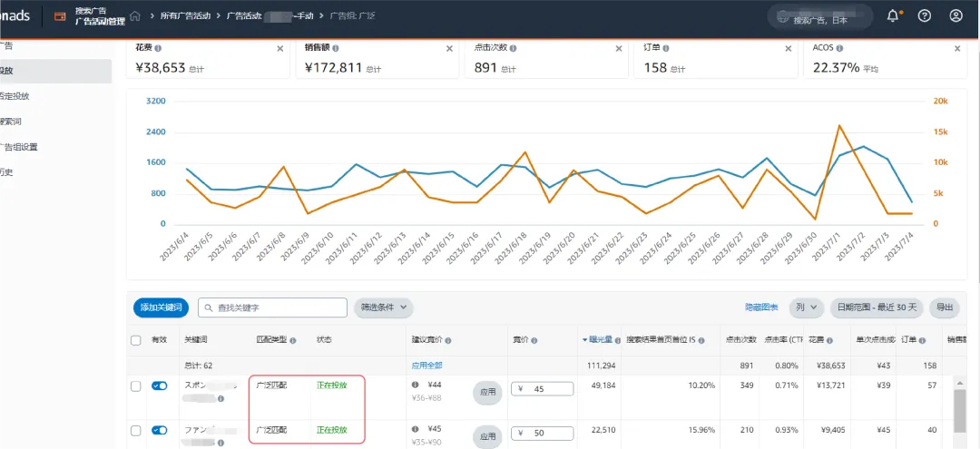Image resolution: width=980 pixels, height=449 pixels.
Task: Open the notifications bell
Action: pyautogui.click(x=893, y=16)
